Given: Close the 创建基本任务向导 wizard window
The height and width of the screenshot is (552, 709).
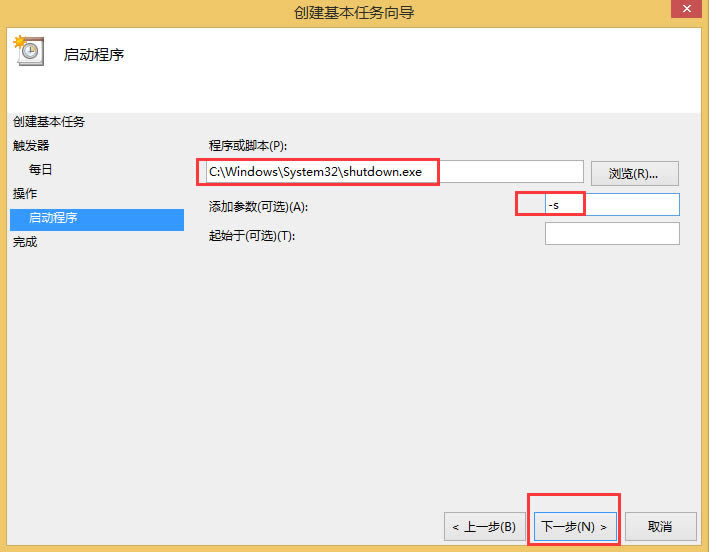Looking at the screenshot, I should point(686,9).
